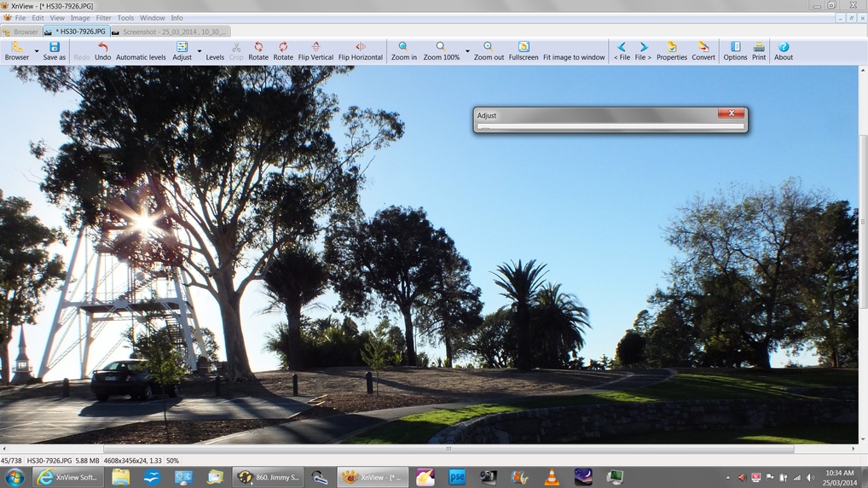Expand the Adjust dropdown arrow
Image resolution: width=868 pixels, height=488 pixels.
pos(200,52)
